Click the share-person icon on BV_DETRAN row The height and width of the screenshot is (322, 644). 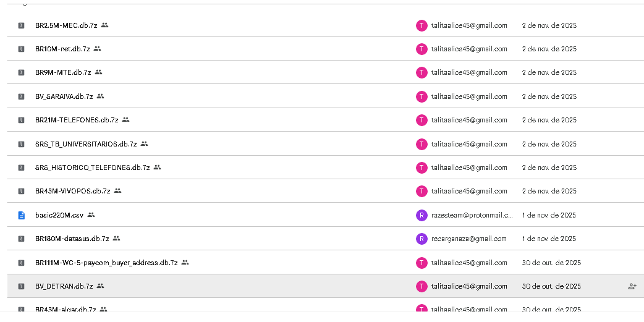tap(632, 286)
